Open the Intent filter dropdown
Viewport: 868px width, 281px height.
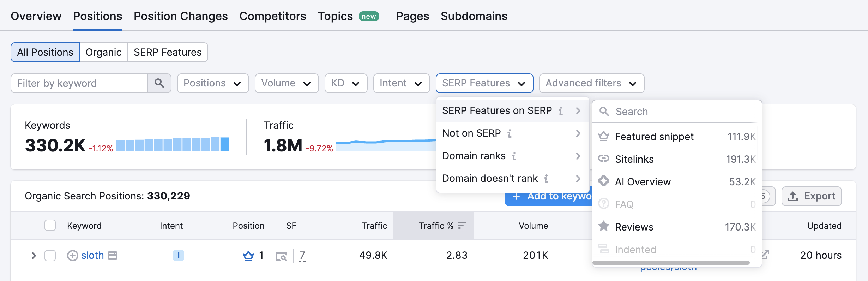coord(402,83)
